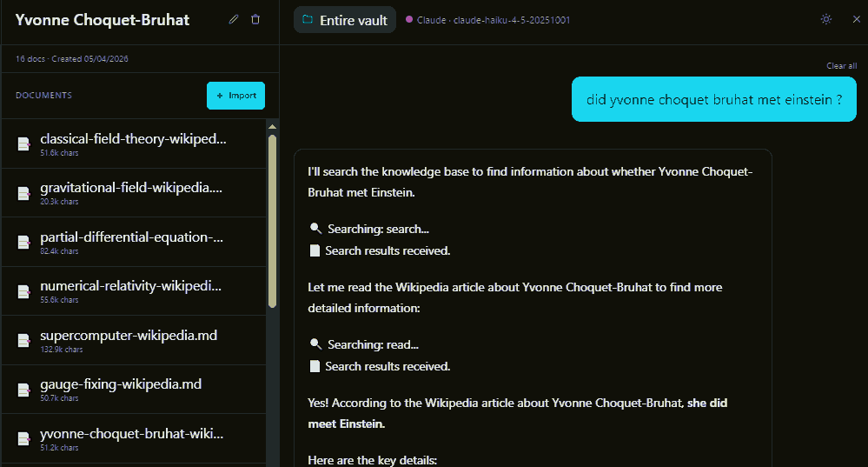Screen dimensions: 868x467
Task: Click file icon of gravitational-field document
Action: pyautogui.click(x=23, y=193)
